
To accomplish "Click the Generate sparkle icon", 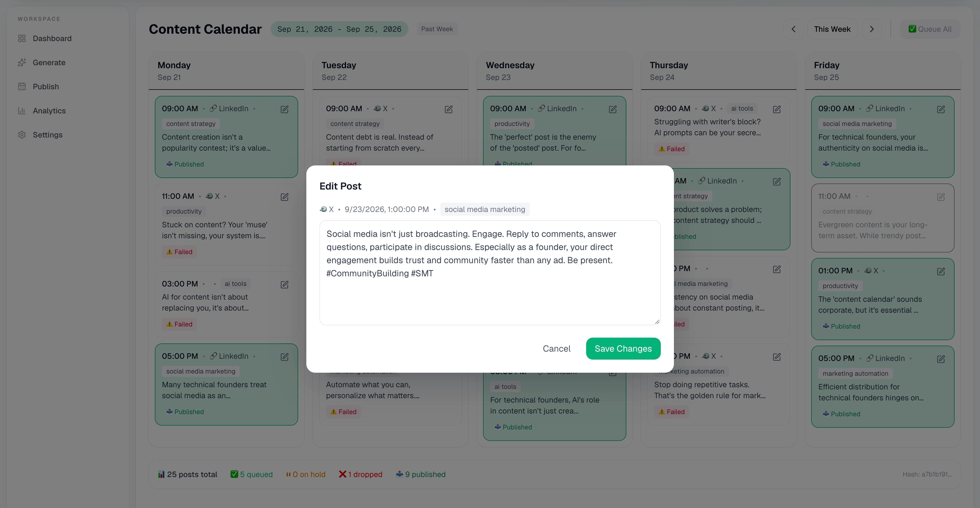I will tap(22, 62).
